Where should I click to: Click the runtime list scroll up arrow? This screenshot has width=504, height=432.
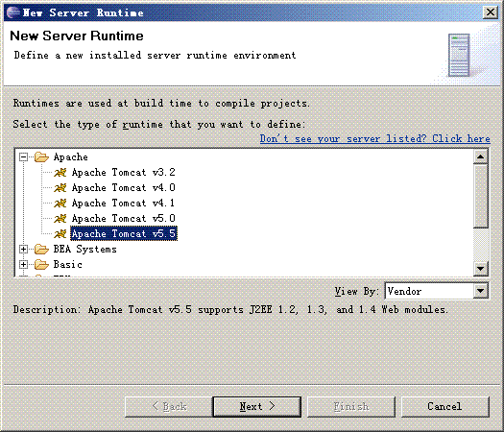(481, 157)
